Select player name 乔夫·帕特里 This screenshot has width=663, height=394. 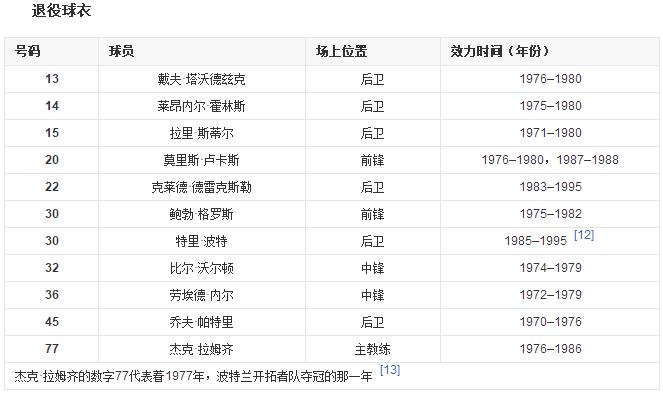click(201, 322)
